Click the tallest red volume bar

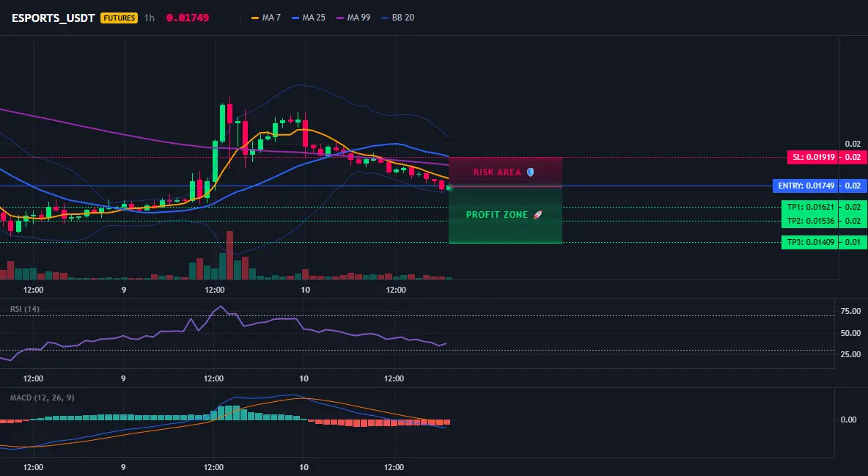coord(229,255)
